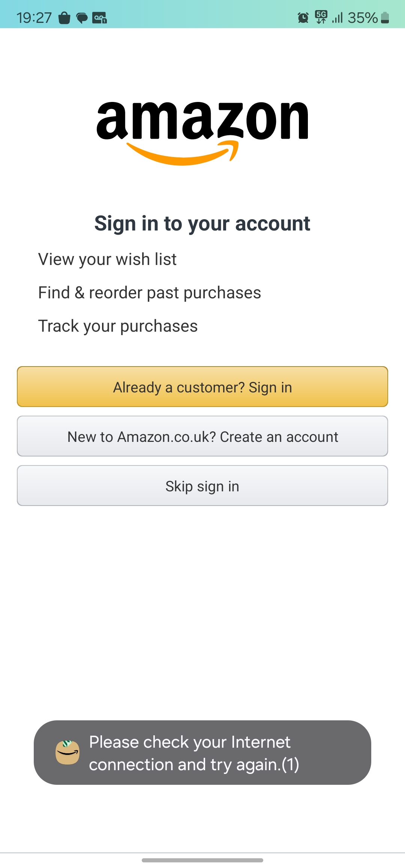Tap the battery icon in status bar
The width and height of the screenshot is (405, 868).
(385, 18)
